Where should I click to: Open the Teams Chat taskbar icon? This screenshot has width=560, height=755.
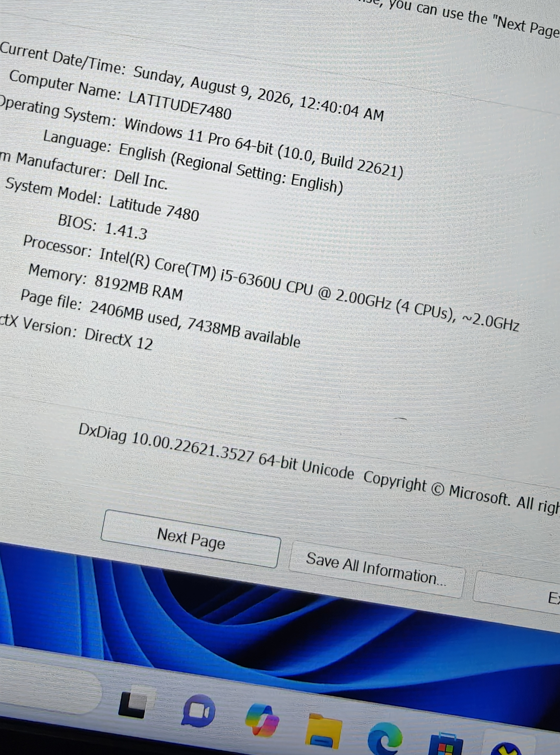coord(198,711)
